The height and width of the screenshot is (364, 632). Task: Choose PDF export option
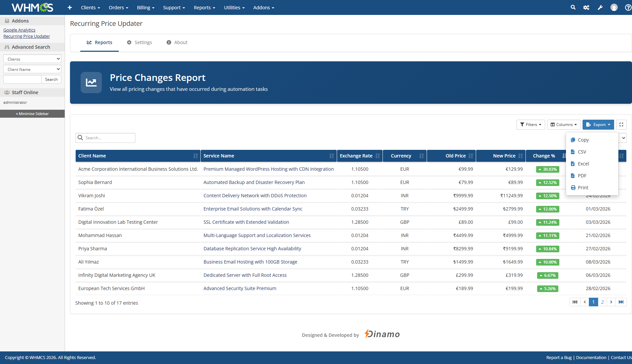coord(582,176)
